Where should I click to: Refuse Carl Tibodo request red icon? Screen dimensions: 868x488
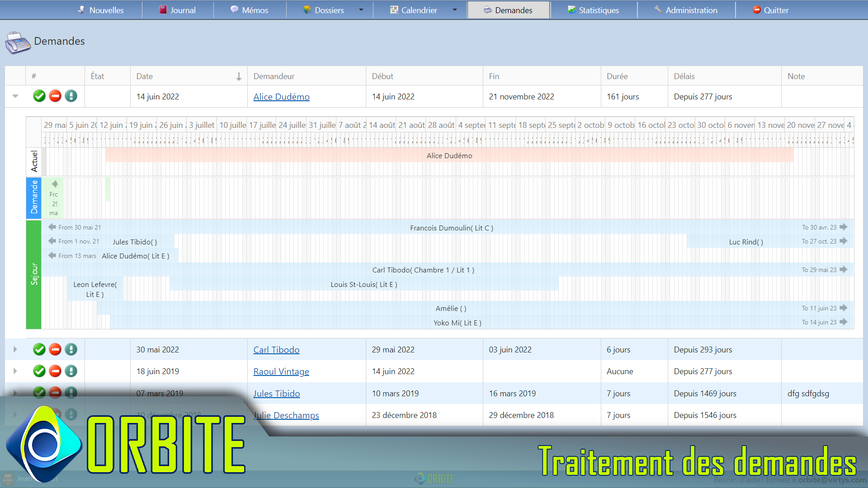click(x=55, y=349)
